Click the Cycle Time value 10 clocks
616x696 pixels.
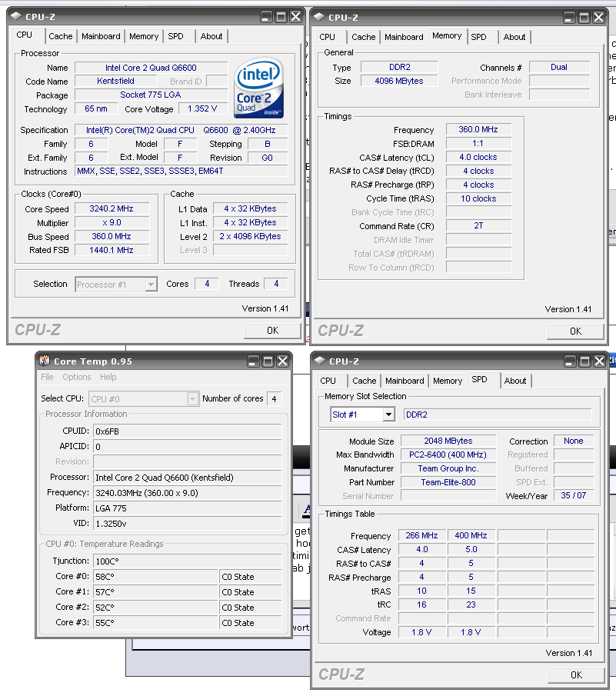click(x=478, y=198)
